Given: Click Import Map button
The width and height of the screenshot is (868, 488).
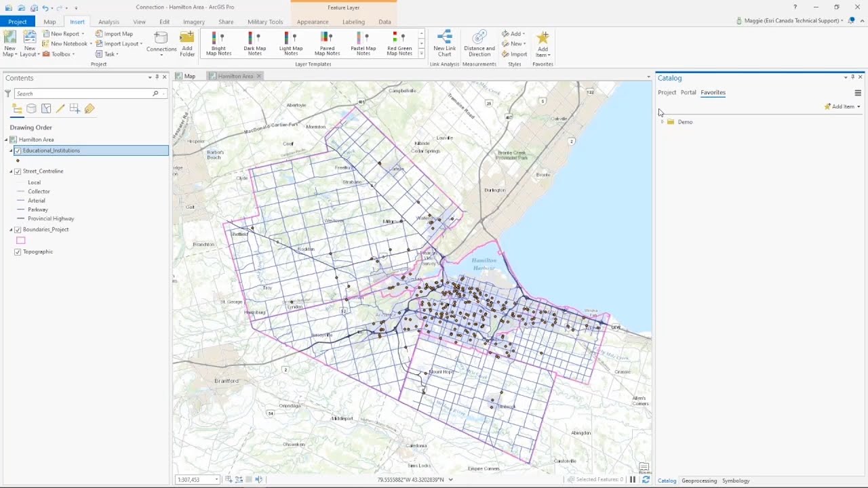Looking at the screenshot, I should click(x=114, y=34).
